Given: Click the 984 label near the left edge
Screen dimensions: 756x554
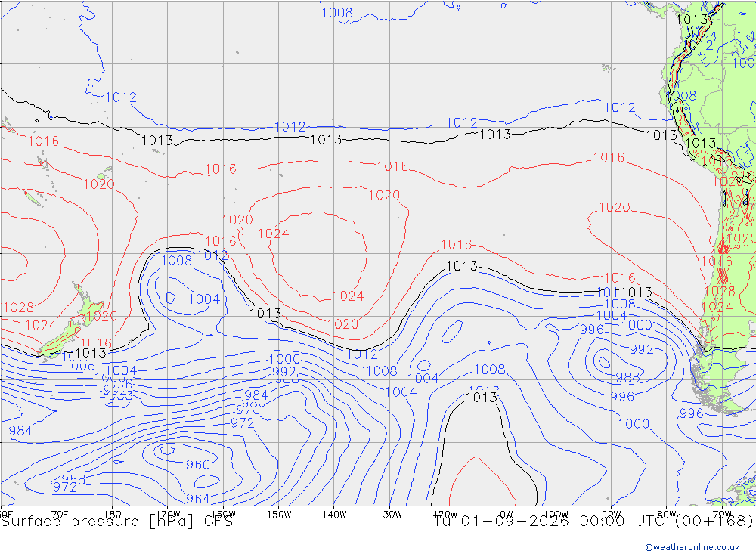Looking at the screenshot, I should (20, 430).
